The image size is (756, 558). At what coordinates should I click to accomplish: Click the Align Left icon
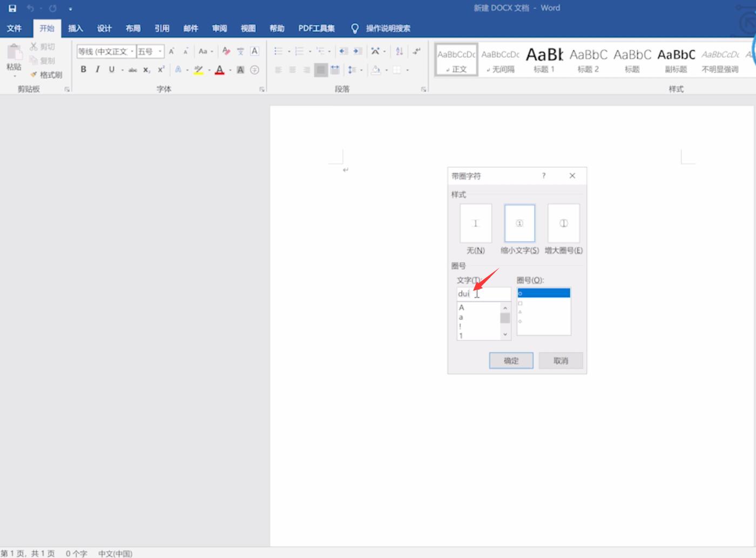point(279,70)
